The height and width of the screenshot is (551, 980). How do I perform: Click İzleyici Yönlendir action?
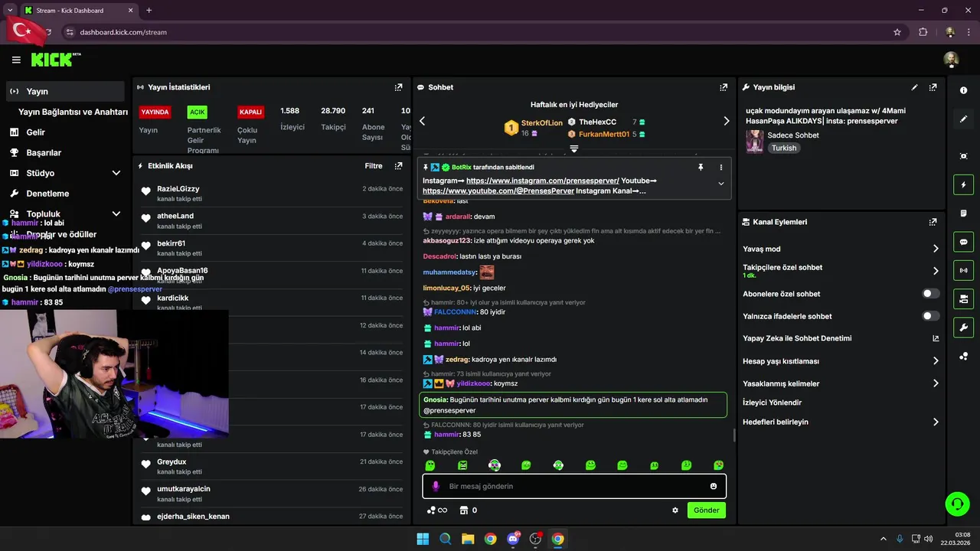coord(772,403)
